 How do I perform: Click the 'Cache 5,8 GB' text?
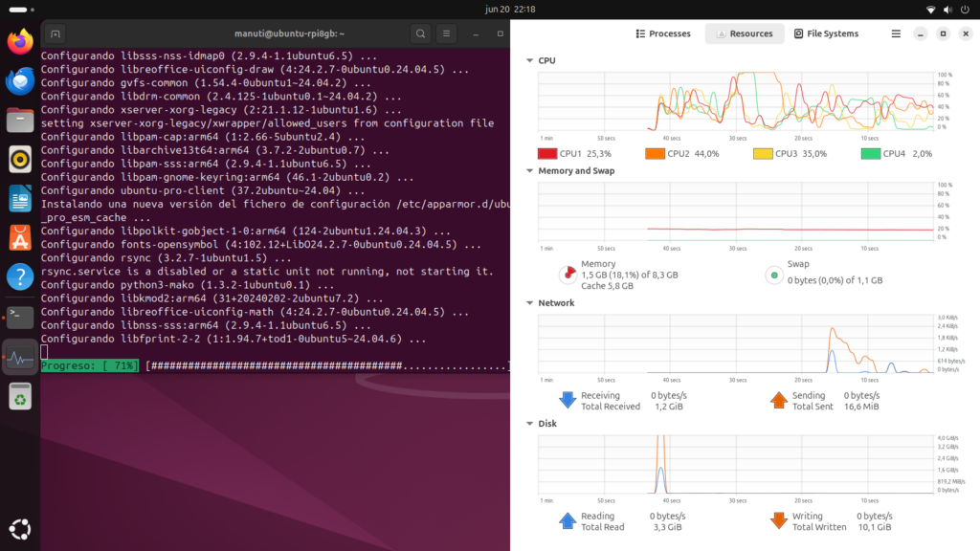[x=607, y=286]
